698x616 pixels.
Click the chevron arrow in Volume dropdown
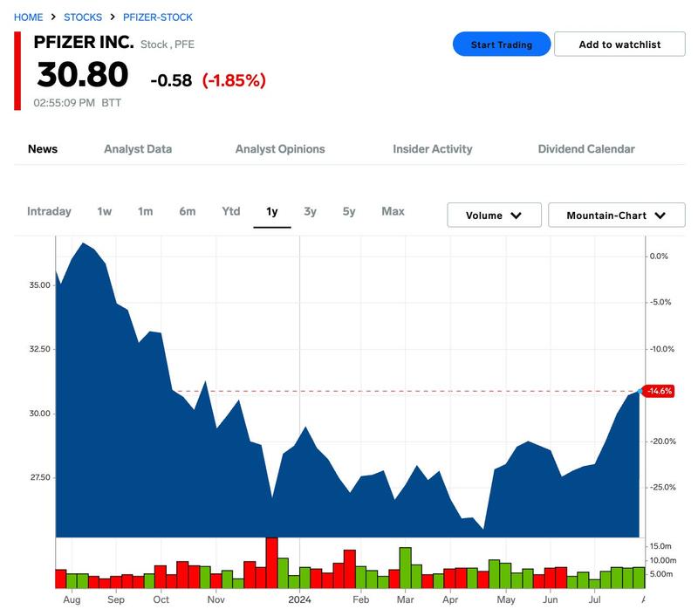tap(516, 216)
